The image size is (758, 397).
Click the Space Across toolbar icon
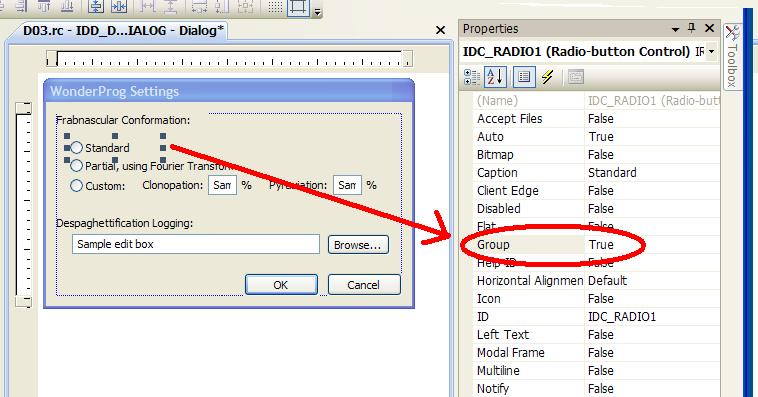147,6
